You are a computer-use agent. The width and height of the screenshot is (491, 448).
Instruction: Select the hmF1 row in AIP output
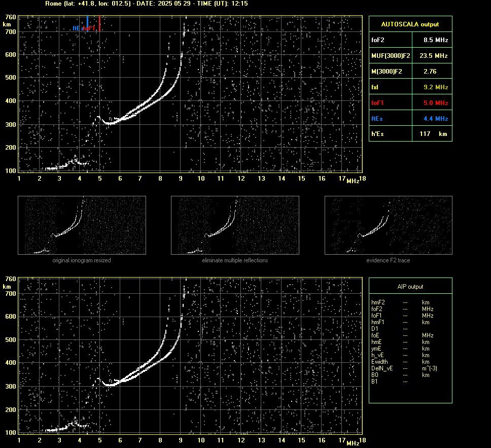pyautogui.click(x=402, y=322)
